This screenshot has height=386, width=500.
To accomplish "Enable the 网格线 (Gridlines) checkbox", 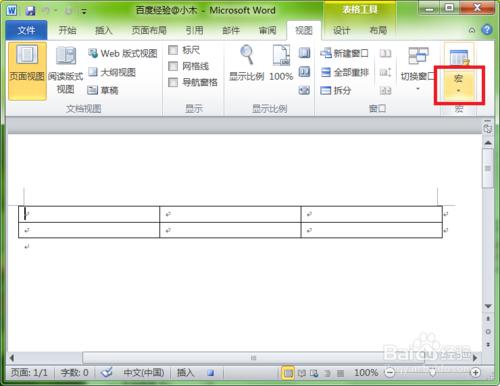I will [173, 66].
